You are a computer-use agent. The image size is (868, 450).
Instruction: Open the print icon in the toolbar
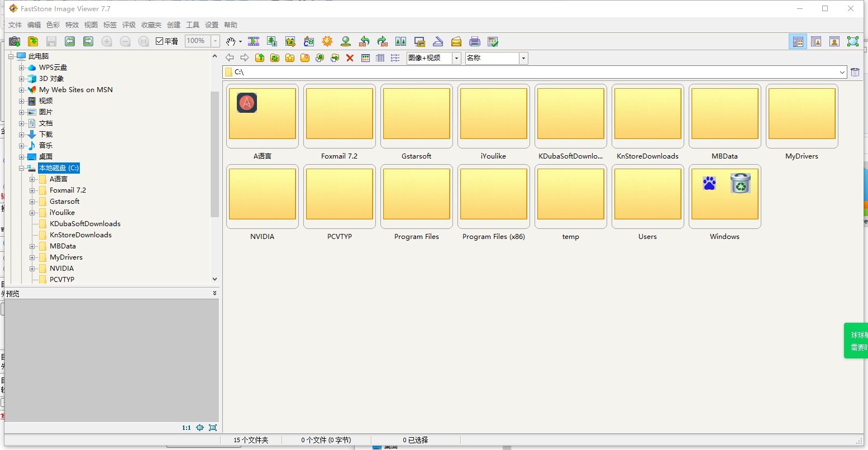(x=475, y=41)
